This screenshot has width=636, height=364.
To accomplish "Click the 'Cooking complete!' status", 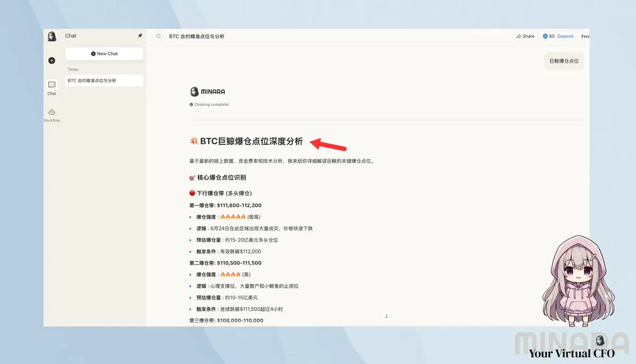I will coord(209,104).
